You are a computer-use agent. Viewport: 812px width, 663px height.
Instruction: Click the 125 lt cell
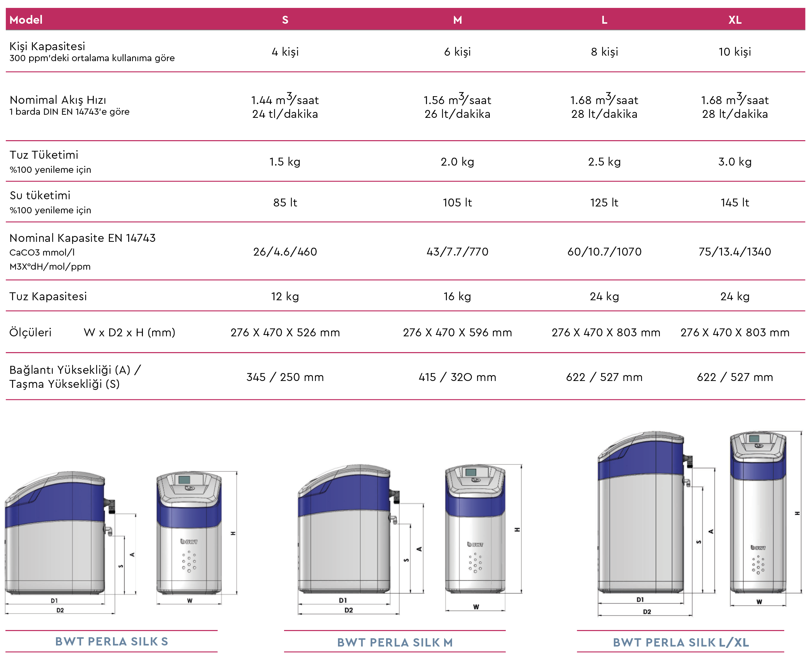point(604,202)
